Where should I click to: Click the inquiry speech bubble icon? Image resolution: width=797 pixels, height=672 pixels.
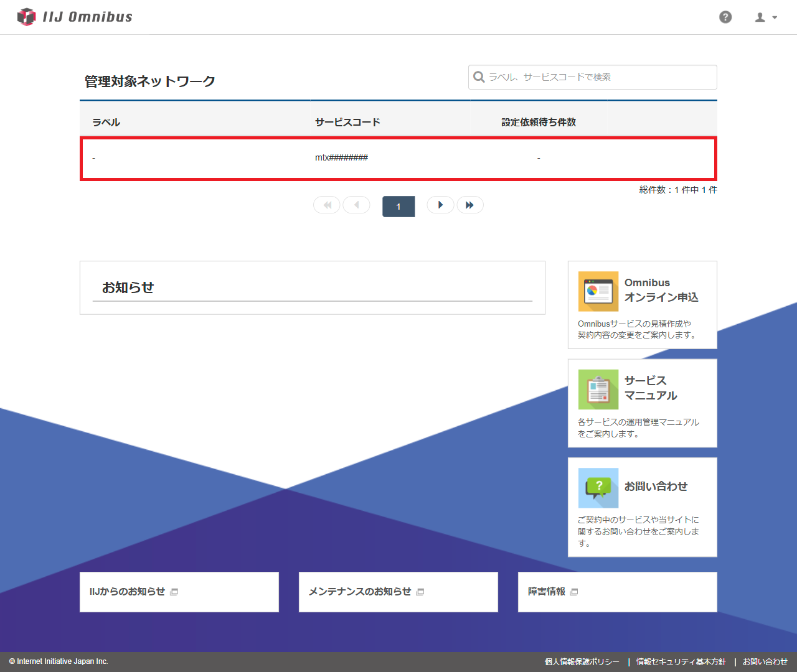(x=598, y=488)
